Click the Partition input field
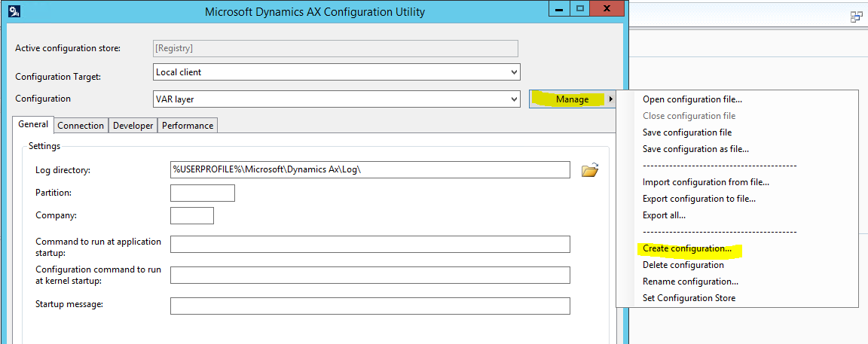868x344 pixels. [x=203, y=193]
